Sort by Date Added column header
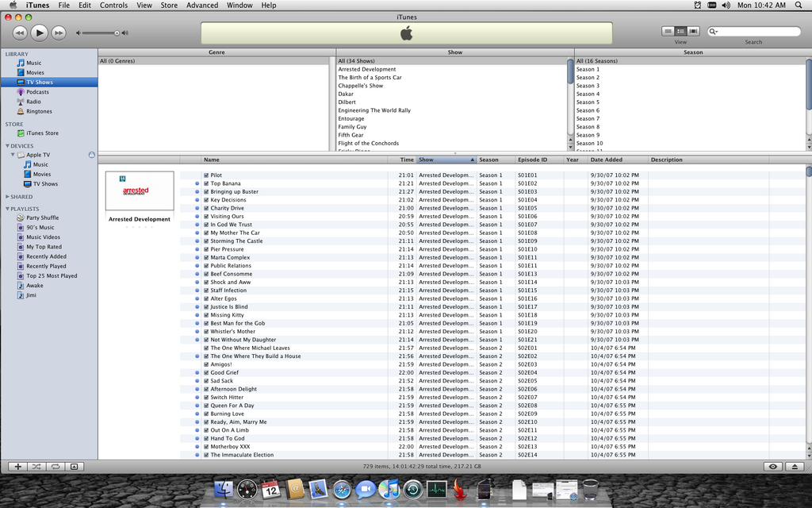Screen dimensions: 812x508 (x=618, y=160)
